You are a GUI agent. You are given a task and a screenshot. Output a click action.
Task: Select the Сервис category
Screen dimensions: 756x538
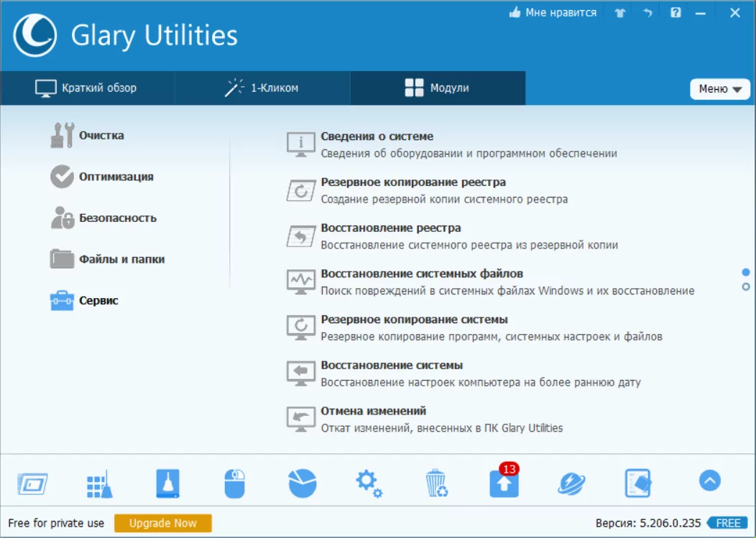pos(84,301)
